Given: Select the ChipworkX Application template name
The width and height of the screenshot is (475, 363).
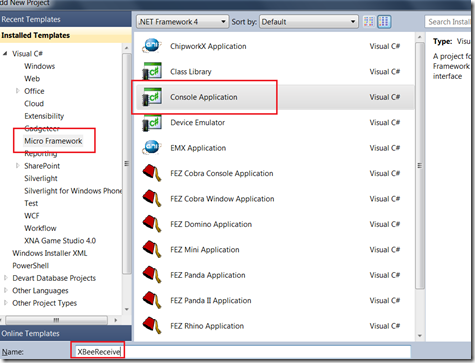Looking at the screenshot, I should 208,46.
